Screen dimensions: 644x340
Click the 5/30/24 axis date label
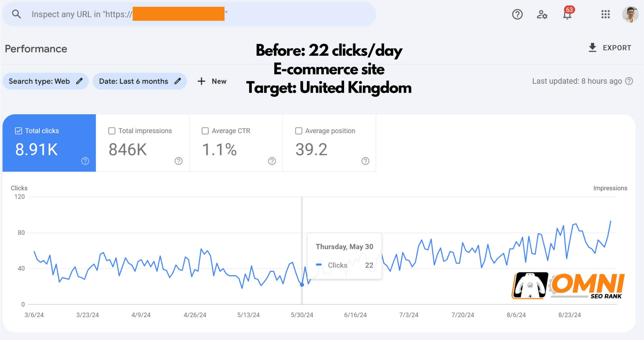pyautogui.click(x=302, y=315)
